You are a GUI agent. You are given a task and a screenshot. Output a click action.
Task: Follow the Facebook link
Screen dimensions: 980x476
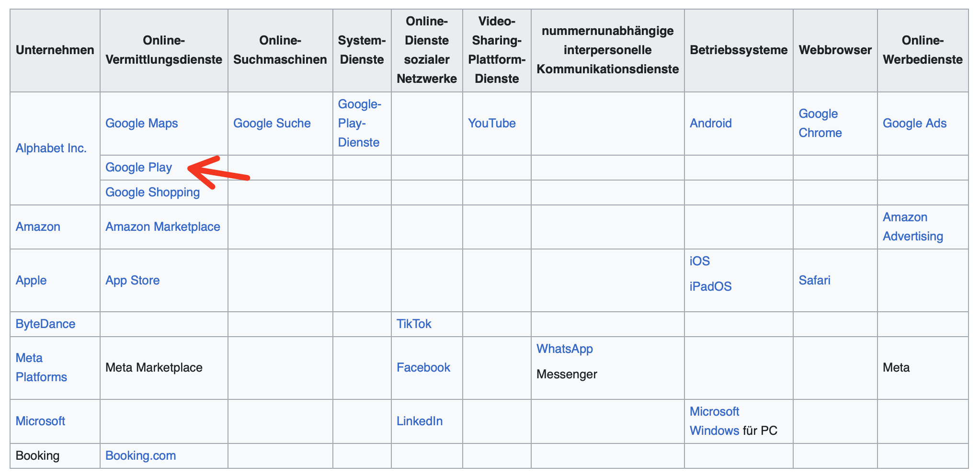(x=423, y=368)
